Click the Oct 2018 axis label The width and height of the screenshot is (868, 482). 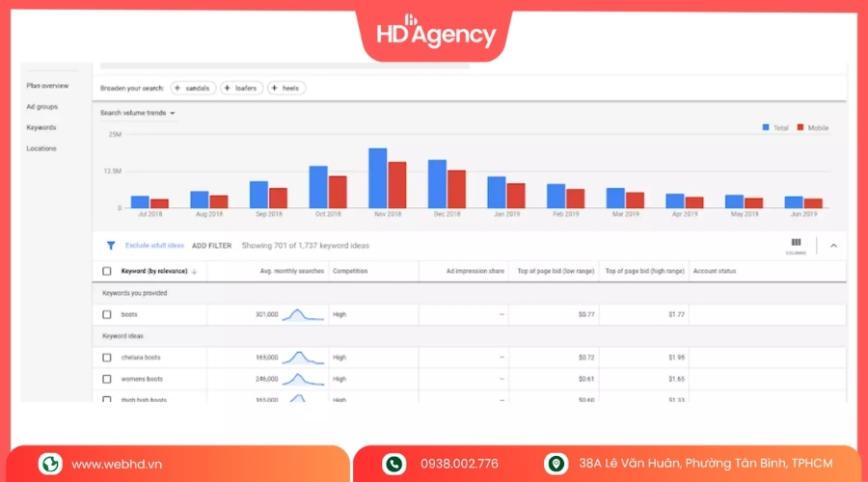tap(328, 214)
